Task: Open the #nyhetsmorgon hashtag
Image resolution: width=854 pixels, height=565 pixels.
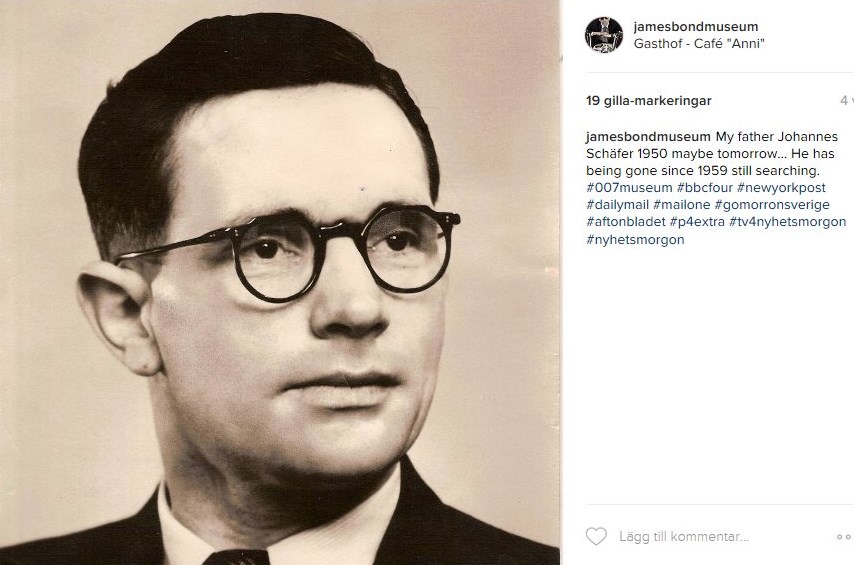Action: [x=635, y=240]
